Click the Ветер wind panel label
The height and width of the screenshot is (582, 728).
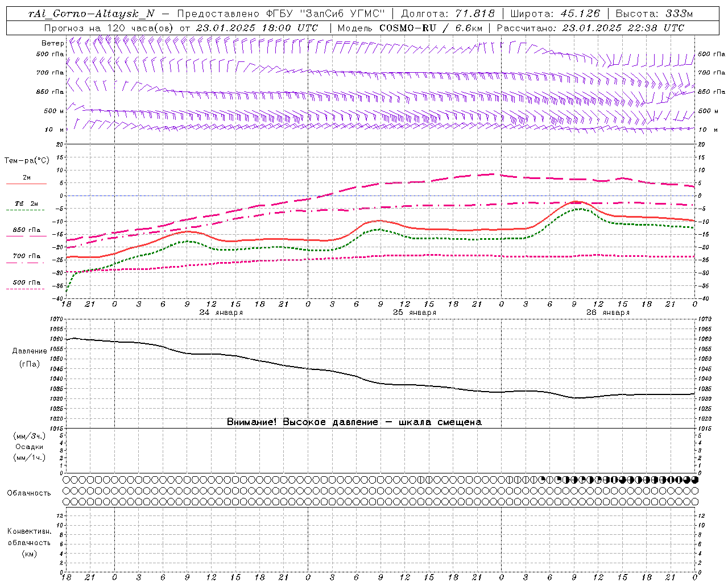point(53,43)
